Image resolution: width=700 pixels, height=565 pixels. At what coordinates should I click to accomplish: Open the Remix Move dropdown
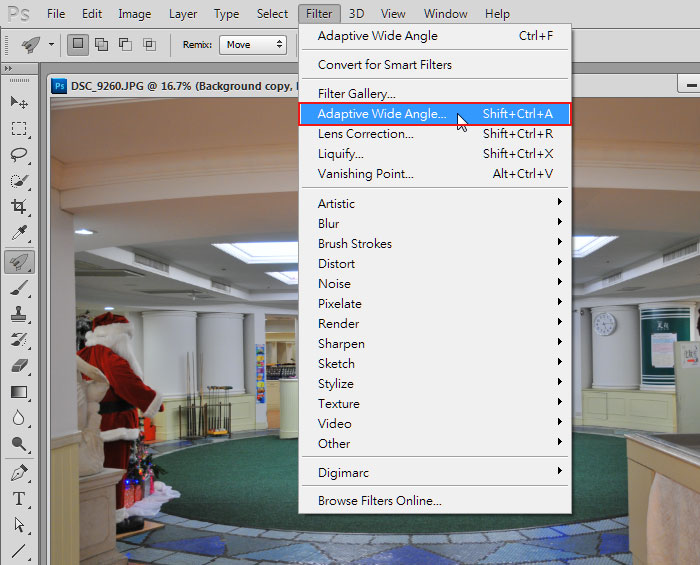[x=253, y=45]
